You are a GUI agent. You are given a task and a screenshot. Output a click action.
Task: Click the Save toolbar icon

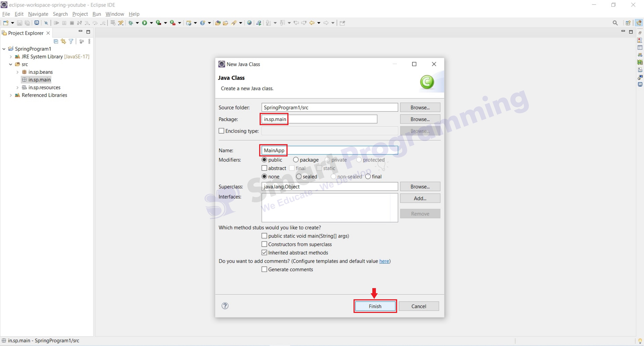coord(19,23)
